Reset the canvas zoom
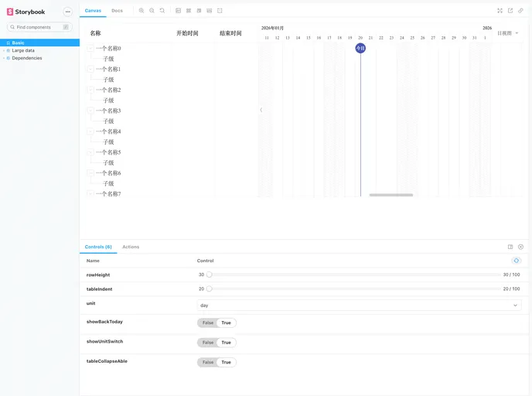The height and width of the screenshot is (396, 532). point(162,11)
